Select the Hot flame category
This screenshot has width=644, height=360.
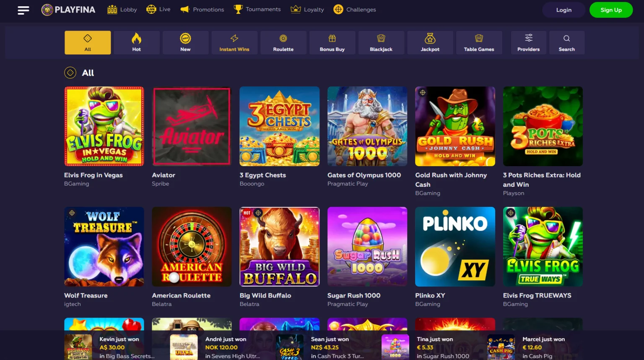pyautogui.click(x=137, y=42)
